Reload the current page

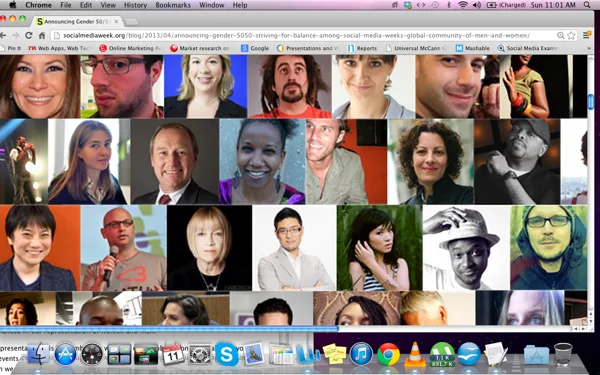click(x=28, y=35)
